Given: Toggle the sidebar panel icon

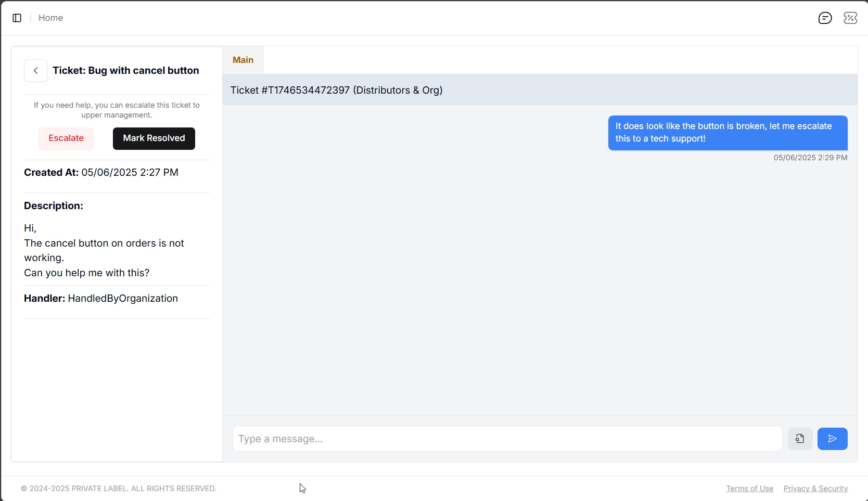Looking at the screenshot, I should [x=17, y=18].
